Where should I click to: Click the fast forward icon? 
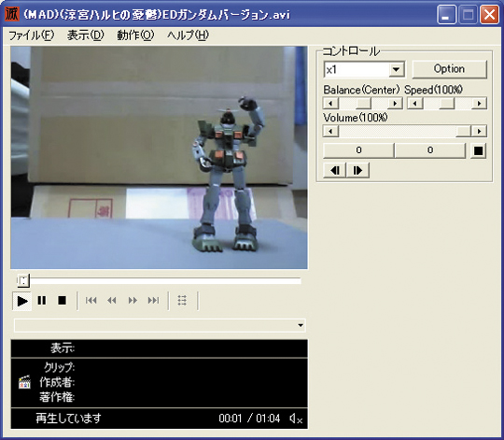tap(133, 301)
